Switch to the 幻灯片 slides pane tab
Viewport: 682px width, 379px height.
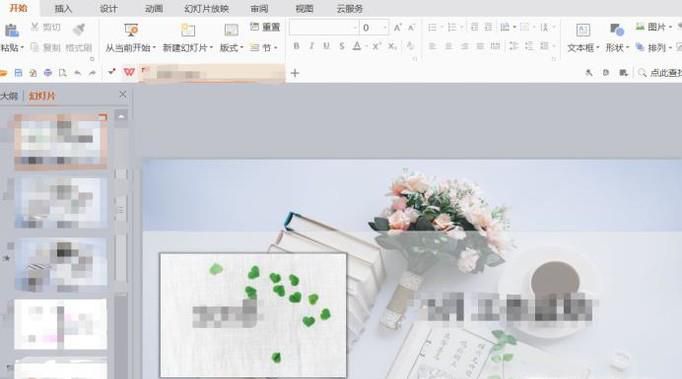(42, 96)
